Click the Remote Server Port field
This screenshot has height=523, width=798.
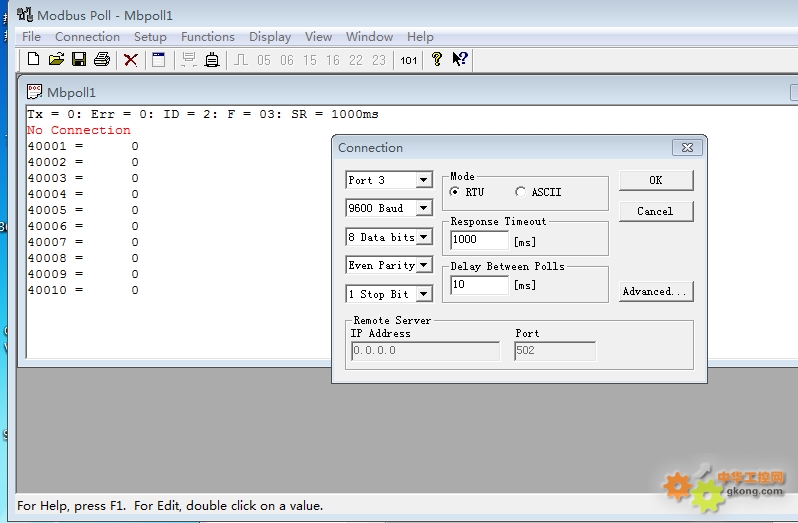(x=555, y=351)
